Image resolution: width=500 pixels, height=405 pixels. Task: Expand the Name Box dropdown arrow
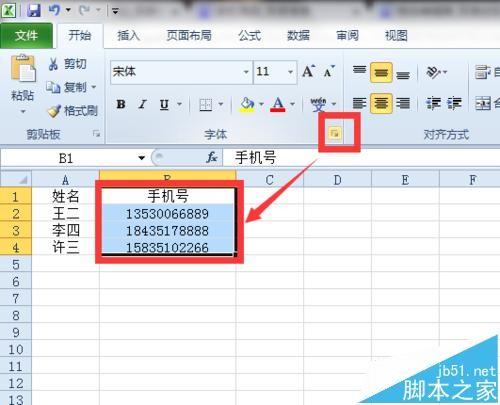point(142,158)
